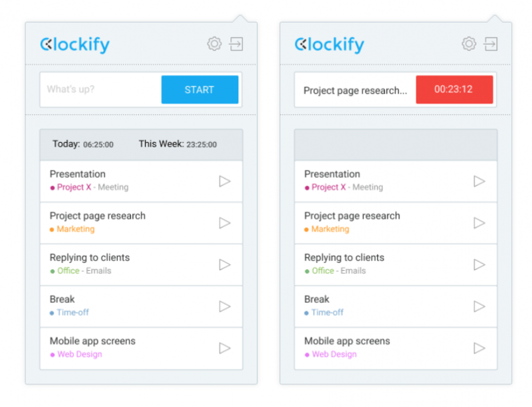Start Presentation timer in right panel
This screenshot has width=532, height=407.
click(479, 182)
